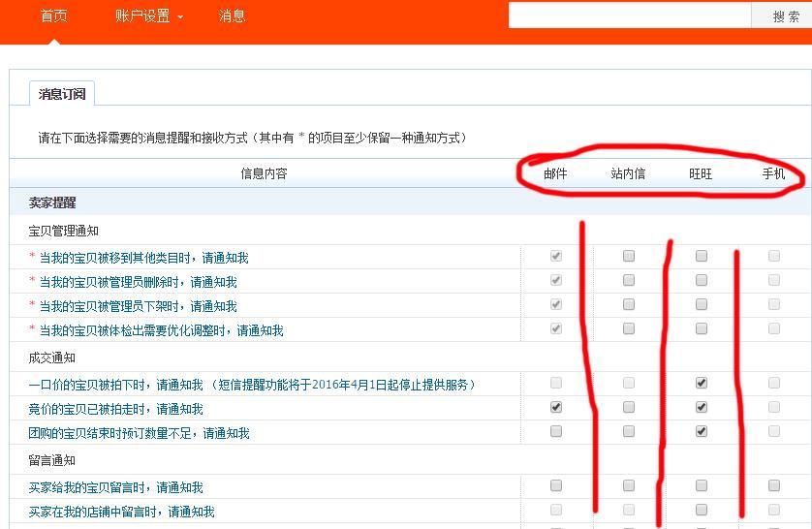Enable 旺旺 for 买家在我的店铺中留言 notification
The height and width of the screenshot is (529, 812).
[x=702, y=511]
